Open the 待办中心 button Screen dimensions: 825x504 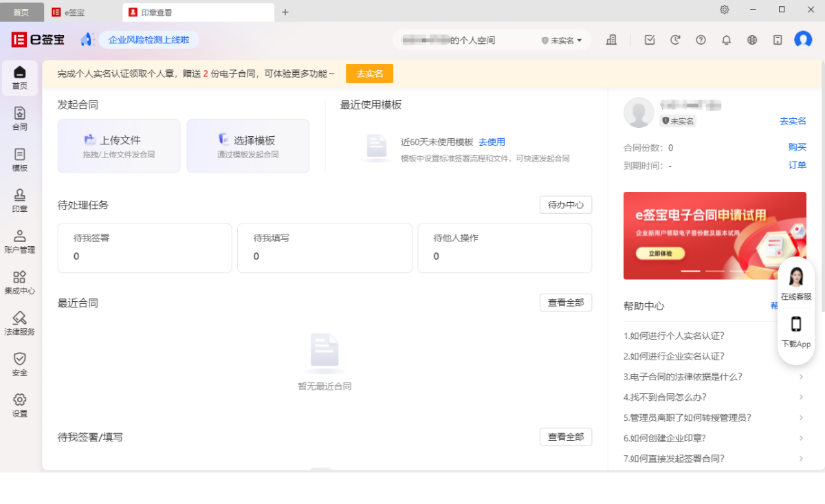(x=565, y=205)
